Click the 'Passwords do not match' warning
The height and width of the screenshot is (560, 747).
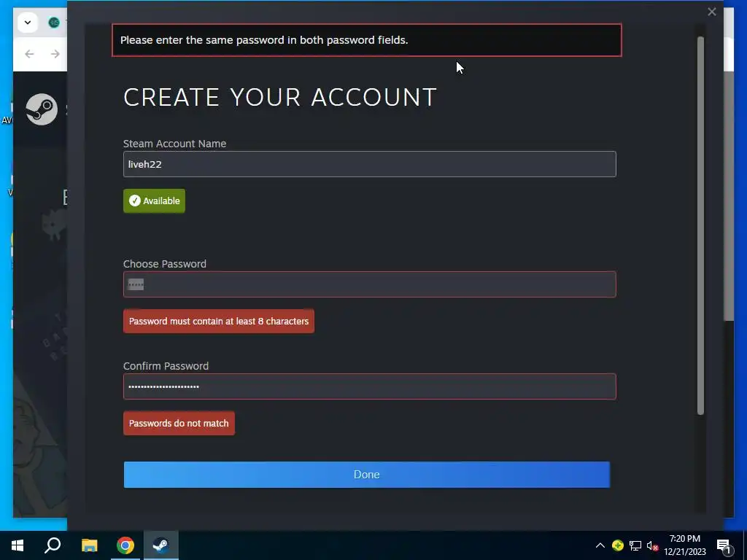click(179, 424)
